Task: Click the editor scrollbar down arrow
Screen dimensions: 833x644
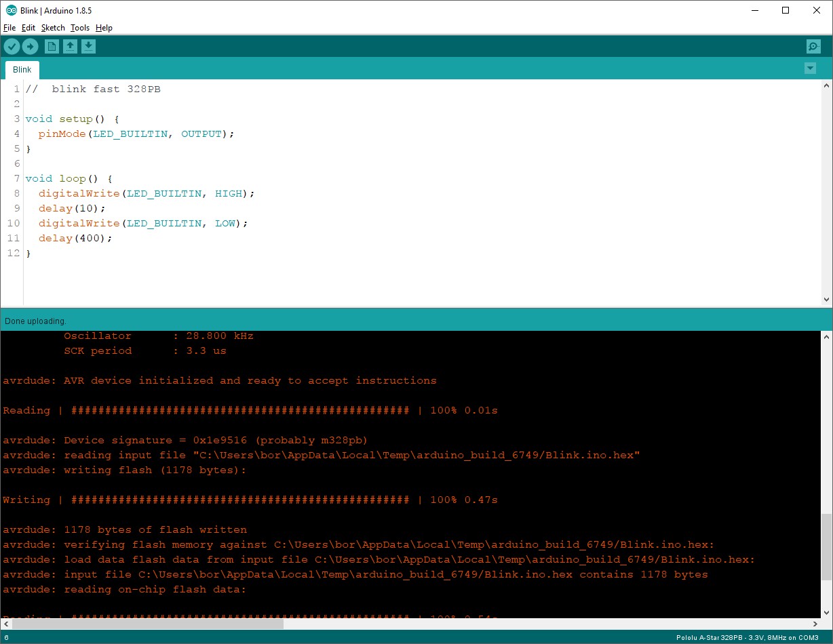Action: pyautogui.click(x=826, y=299)
